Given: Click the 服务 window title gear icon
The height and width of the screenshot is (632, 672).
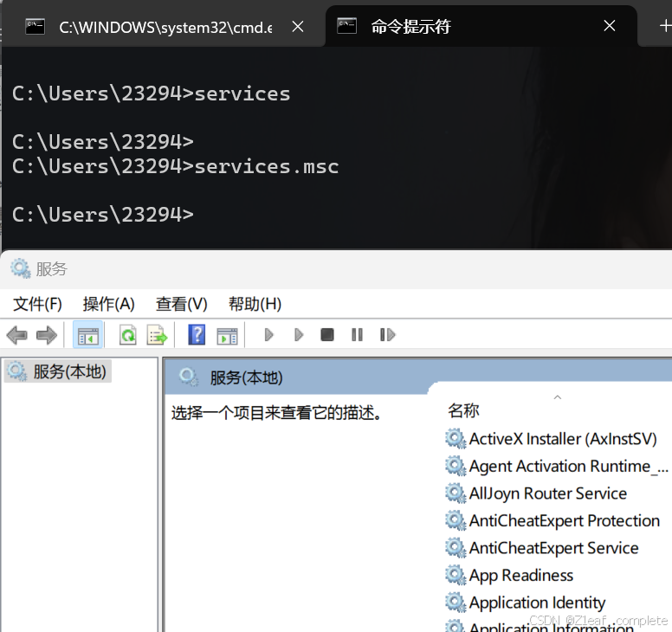Looking at the screenshot, I should click(20, 268).
